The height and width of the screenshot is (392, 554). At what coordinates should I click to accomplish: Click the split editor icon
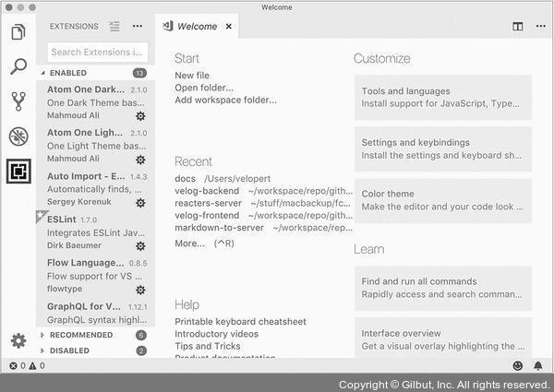point(518,27)
